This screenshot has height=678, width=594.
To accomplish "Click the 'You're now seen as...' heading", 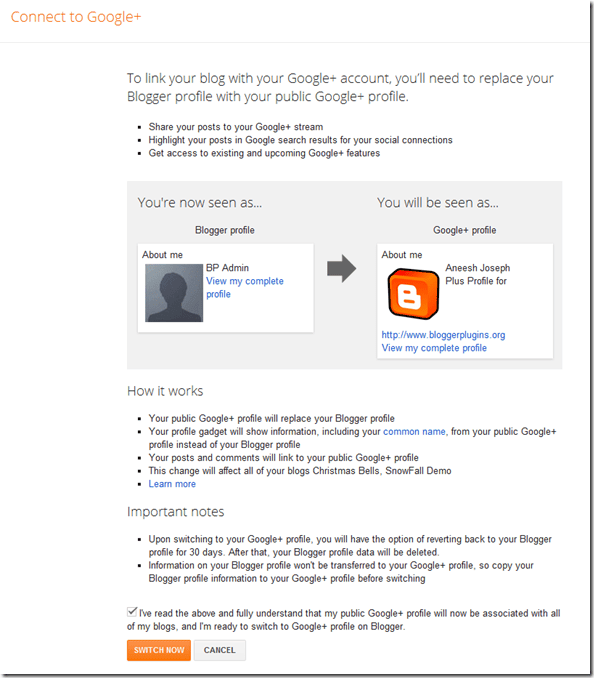I will pyautogui.click(x=200, y=203).
